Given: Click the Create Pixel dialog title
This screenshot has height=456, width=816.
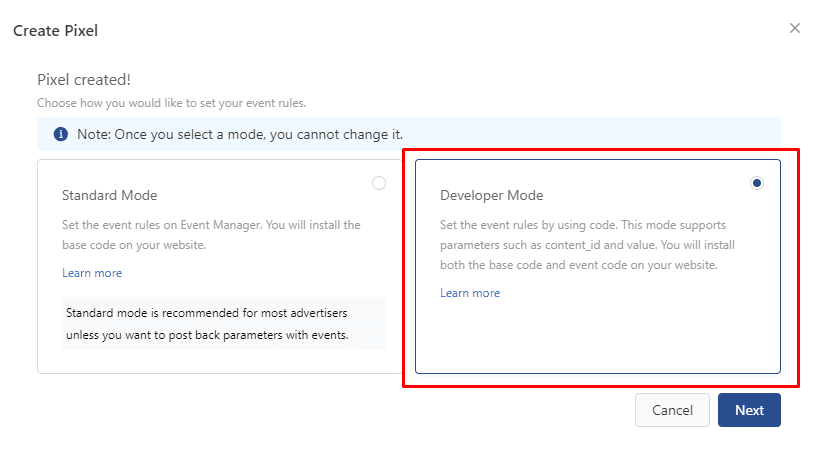Looking at the screenshot, I should [x=55, y=31].
